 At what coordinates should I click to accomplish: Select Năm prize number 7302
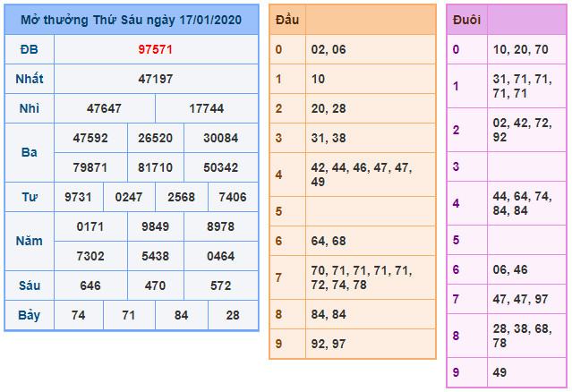point(90,256)
